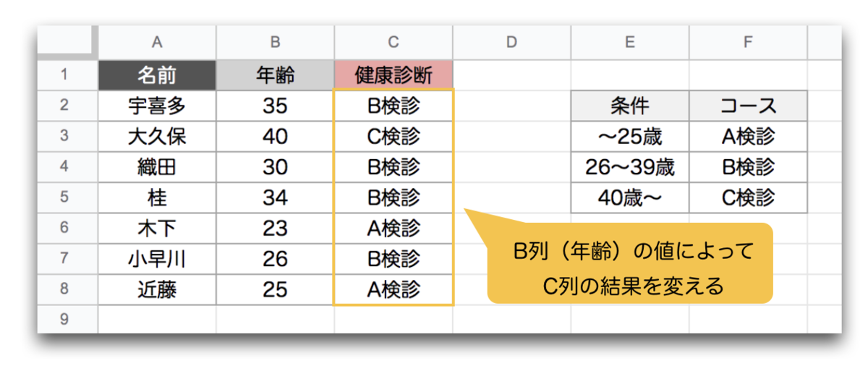Image resolution: width=868 pixels, height=379 pixels.
Task: Select row 9 header
Action: click(67, 319)
